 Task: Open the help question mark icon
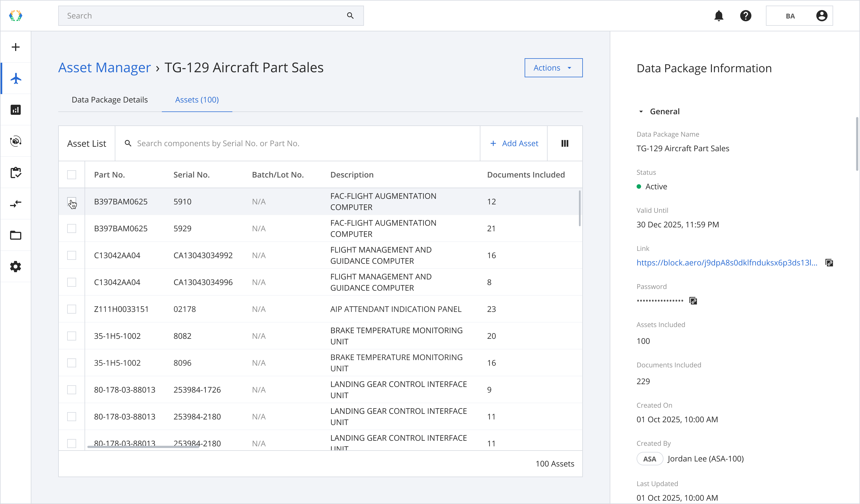point(746,16)
